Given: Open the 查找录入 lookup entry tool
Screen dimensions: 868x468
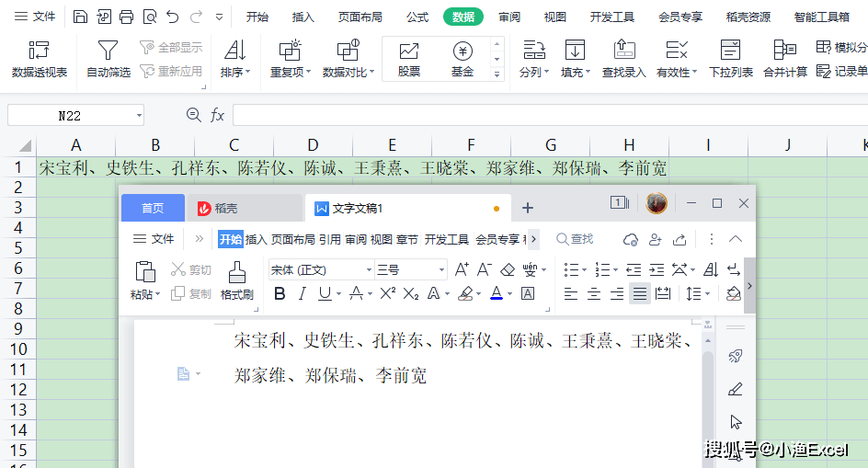Looking at the screenshot, I should click(623, 59).
